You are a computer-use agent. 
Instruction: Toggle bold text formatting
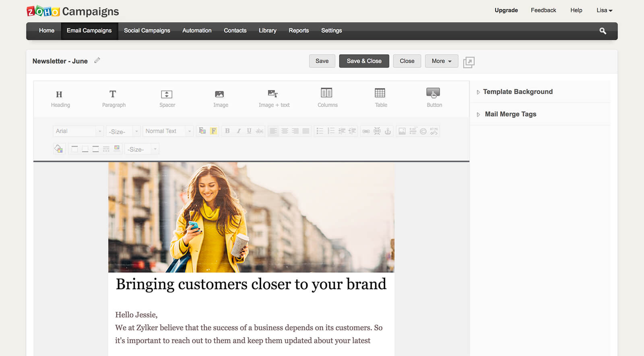227,131
